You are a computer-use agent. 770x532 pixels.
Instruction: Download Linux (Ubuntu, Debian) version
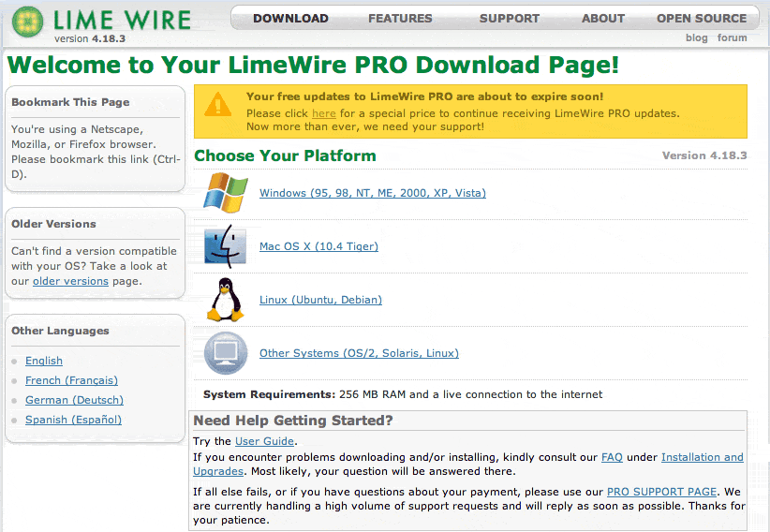(320, 300)
